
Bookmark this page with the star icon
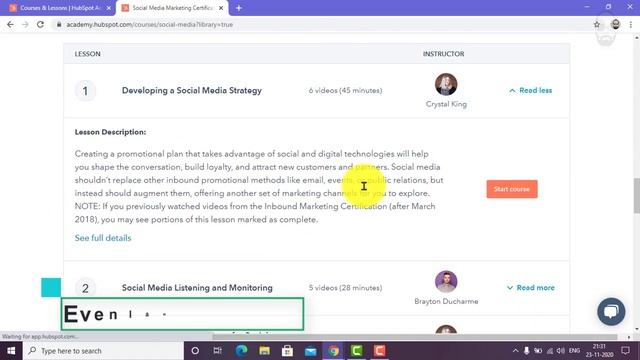pos(597,24)
